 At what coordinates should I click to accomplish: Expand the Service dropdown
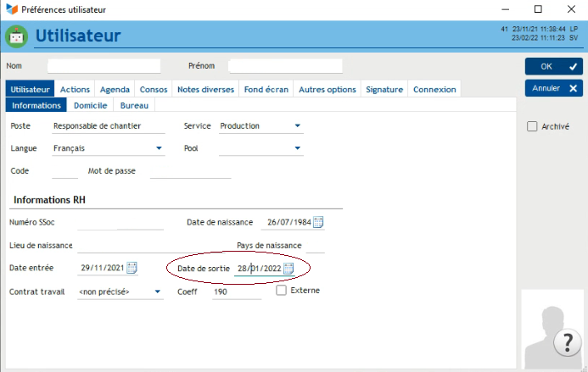[x=298, y=126]
